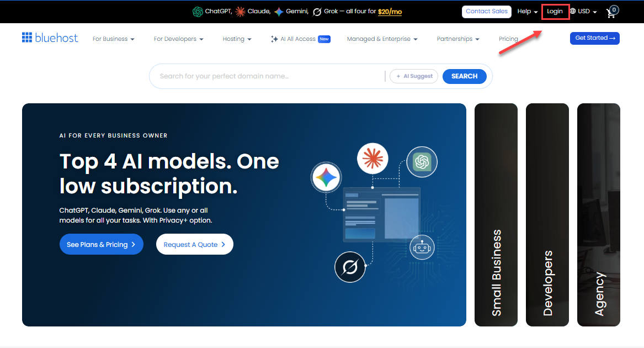Image resolution: width=644 pixels, height=348 pixels.
Task: Click the $20/mo promo link
Action: tap(390, 12)
